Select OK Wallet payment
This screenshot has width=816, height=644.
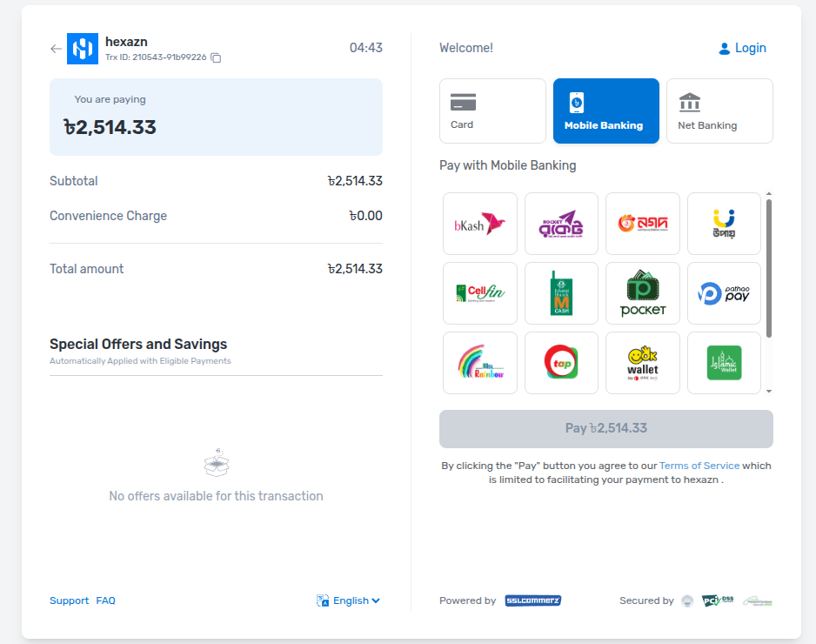[x=643, y=363]
